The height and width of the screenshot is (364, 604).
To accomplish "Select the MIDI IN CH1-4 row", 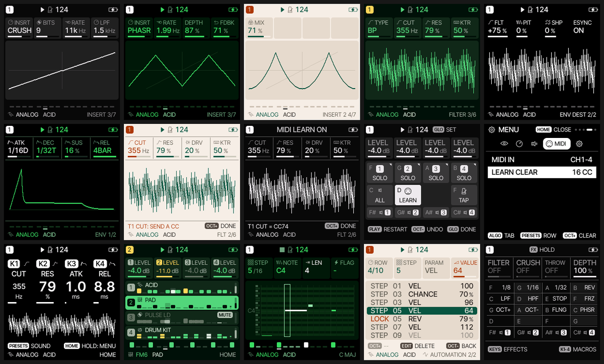I will click(x=541, y=160).
